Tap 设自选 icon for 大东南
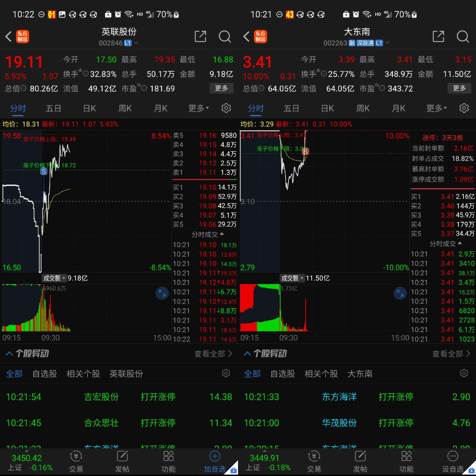This screenshot has width=476, height=476. coord(453,456)
